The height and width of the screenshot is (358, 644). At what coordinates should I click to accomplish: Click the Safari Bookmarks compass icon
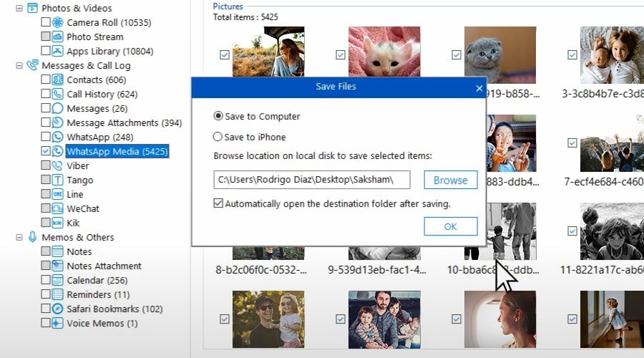(x=57, y=309)
